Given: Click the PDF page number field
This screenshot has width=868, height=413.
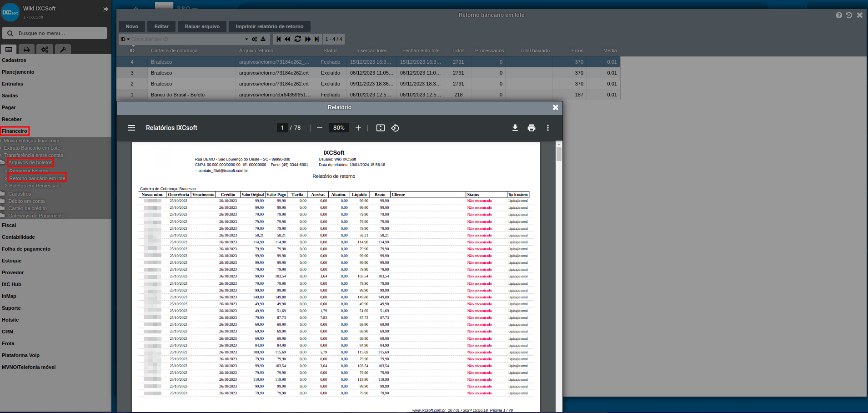Looking at the screenshot, I should click(282, 128).
